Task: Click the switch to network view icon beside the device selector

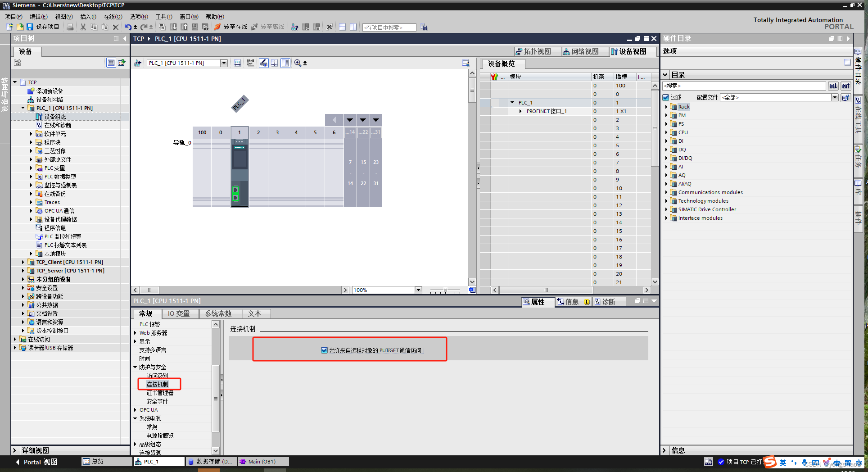Action: (138, 63)
